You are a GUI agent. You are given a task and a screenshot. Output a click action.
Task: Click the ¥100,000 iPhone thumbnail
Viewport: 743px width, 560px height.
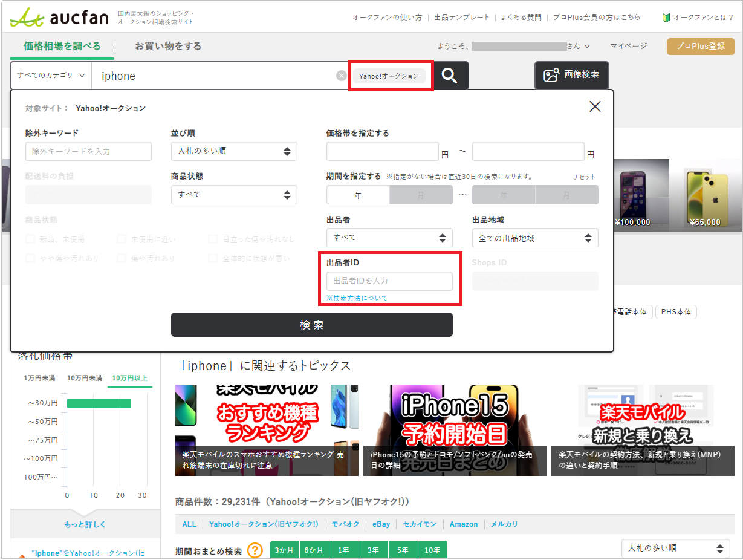pyautogui.click(x=640, y=195)
